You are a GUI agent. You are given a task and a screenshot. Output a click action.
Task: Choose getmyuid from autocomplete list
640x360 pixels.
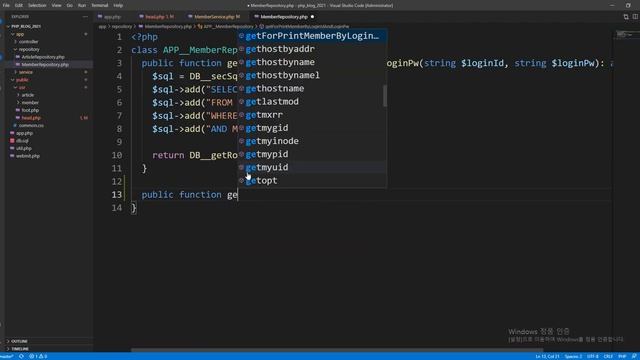click(x=312, y=167)
